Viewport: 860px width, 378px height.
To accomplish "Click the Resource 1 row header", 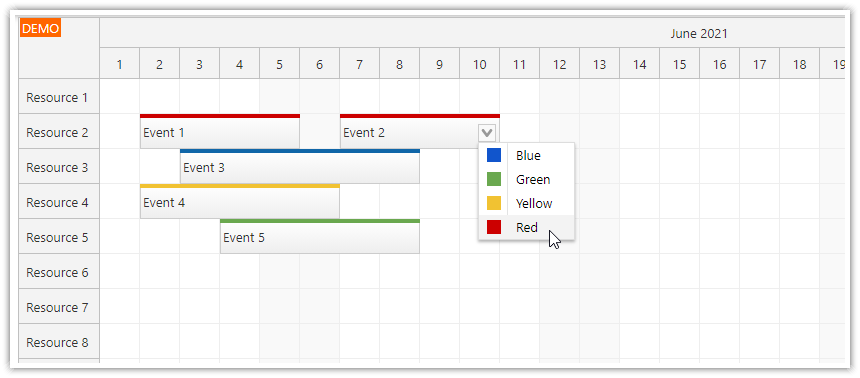I will click(59, 97).
